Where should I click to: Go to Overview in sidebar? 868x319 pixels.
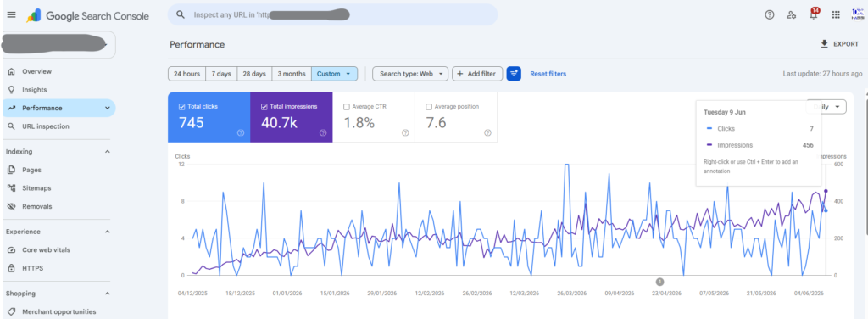tap(36, 71)
